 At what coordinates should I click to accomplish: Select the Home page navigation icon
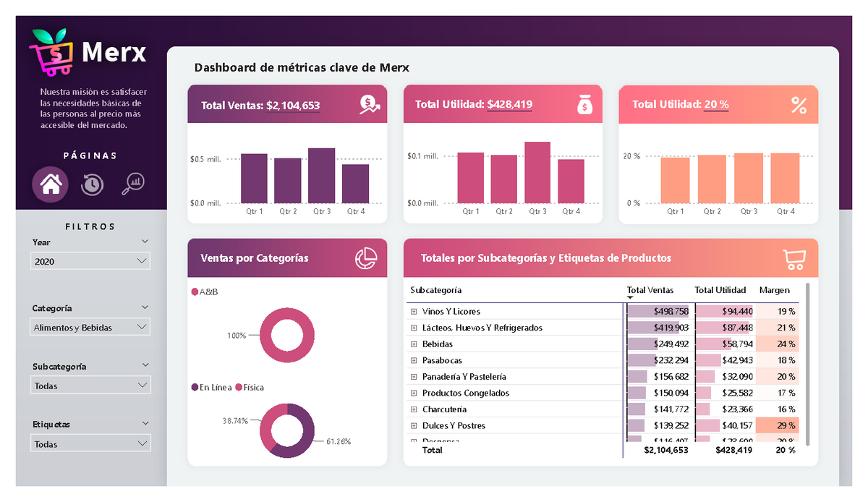[49, 184]
